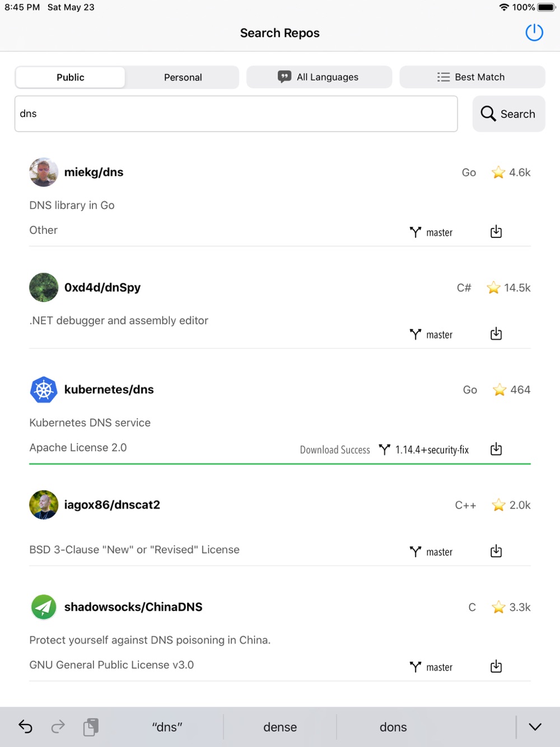Screen dimensions: 560x747
Task: Focus the search field containing dns
Action: coord(236,114)
